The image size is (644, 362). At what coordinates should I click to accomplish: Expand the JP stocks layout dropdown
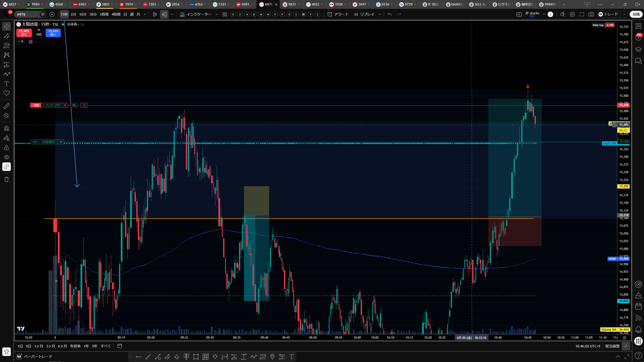(x=544, y=14)
